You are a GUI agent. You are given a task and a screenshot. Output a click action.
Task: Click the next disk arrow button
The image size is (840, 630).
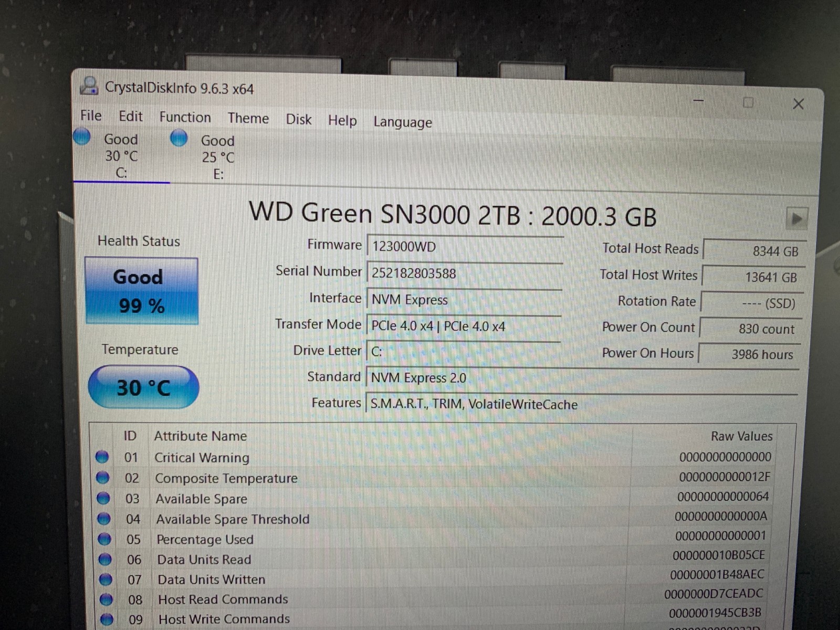pos(796,218)
